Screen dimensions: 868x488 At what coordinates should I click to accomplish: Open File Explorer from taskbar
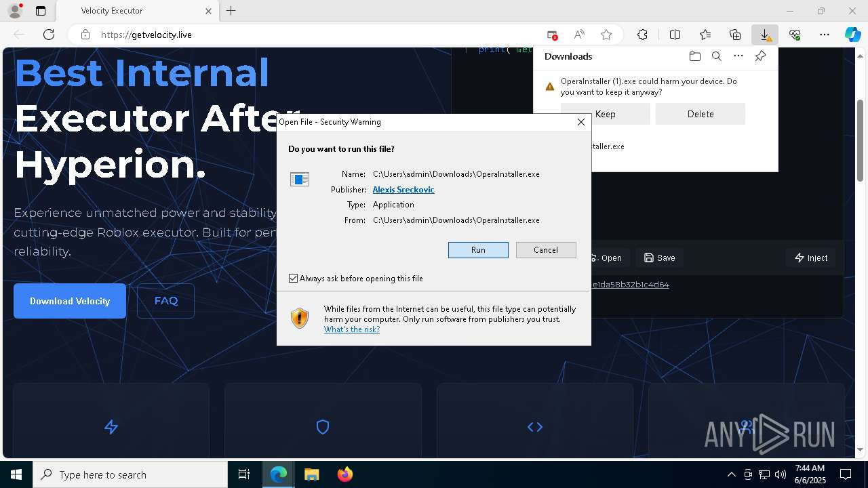(311, 474)
